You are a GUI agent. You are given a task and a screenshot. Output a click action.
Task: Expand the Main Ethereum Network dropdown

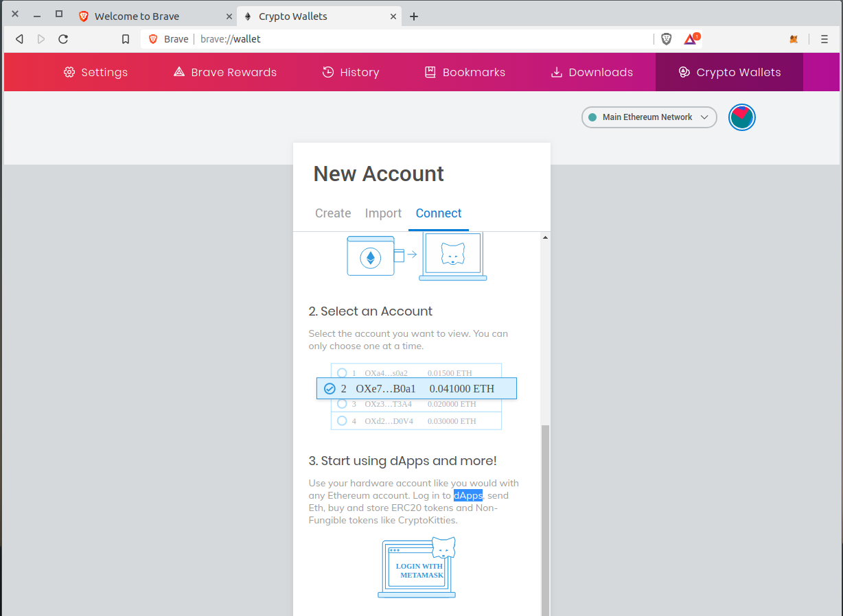pyautogui.click(x=649, y=117)
